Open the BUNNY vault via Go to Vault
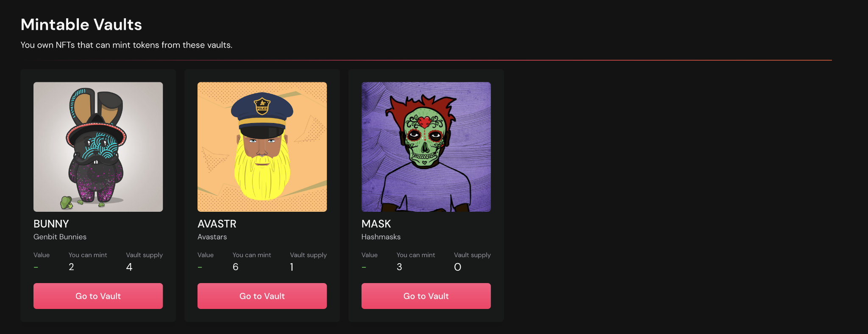 (x=98, y=296)
